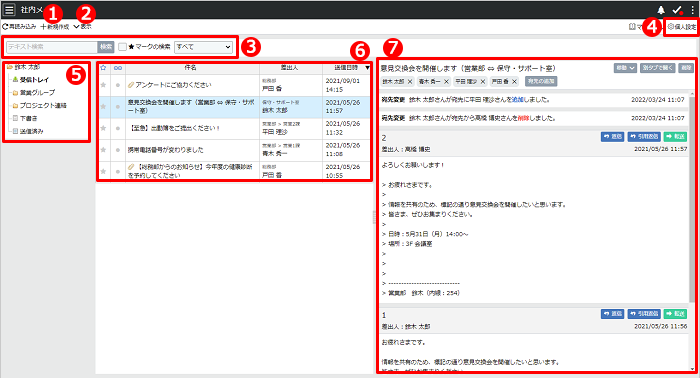Open the 携帯電話番号が変わりました message
Viewport: 700px width, 378px height.
166,150
